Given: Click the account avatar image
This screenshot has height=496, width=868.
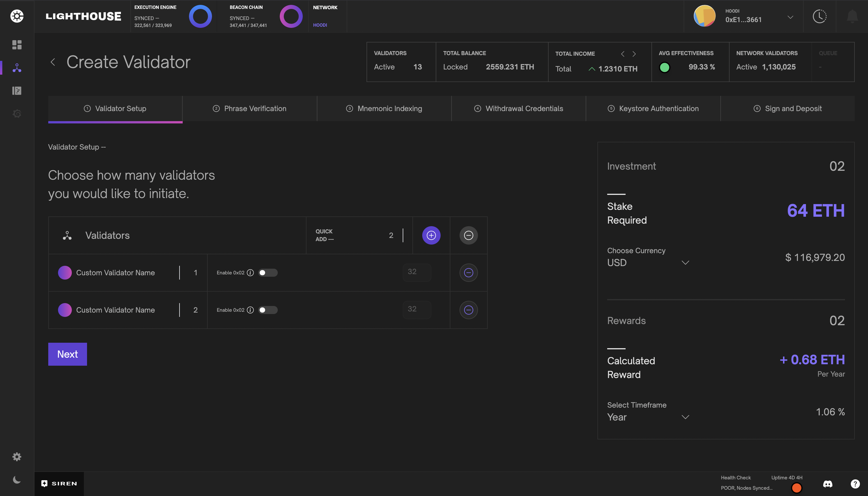Looking at the screenshot, I should pos(704,16).
